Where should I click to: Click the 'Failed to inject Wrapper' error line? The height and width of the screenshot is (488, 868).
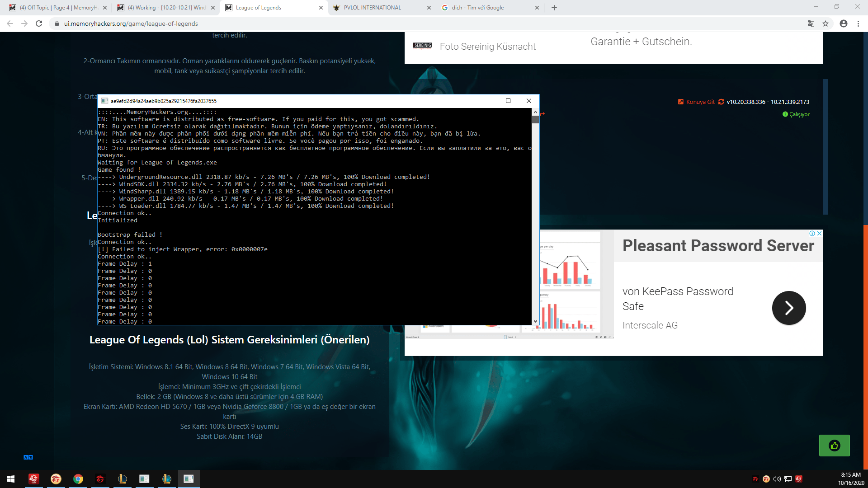point(183,249)
